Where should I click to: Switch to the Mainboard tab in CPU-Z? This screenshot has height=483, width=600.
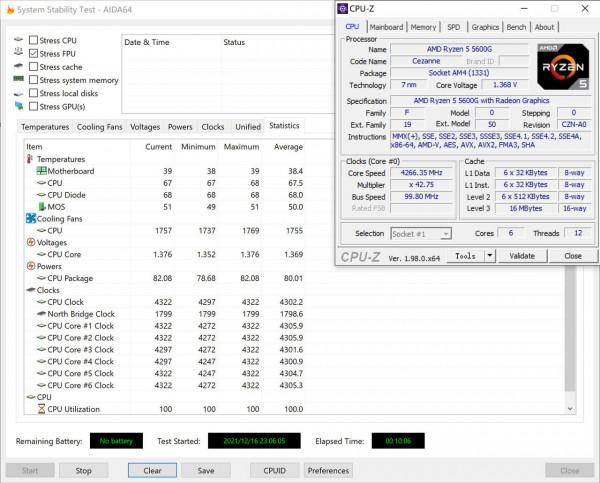(386, 27)
